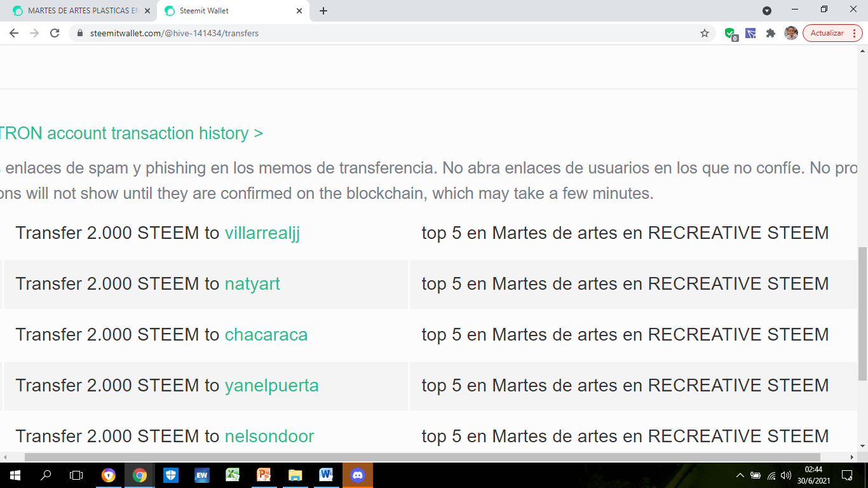The width and height of the screenshot is (868, 488).
Task: Open Discord from the taskbar
Action: [358, 475]
